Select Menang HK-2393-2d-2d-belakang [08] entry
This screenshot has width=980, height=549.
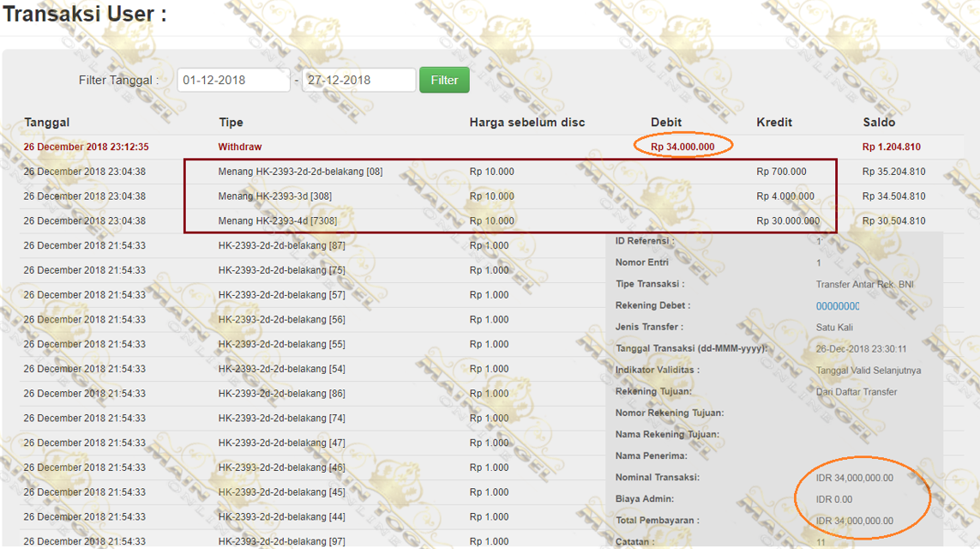pyautogui.click(x=300, y=172)
